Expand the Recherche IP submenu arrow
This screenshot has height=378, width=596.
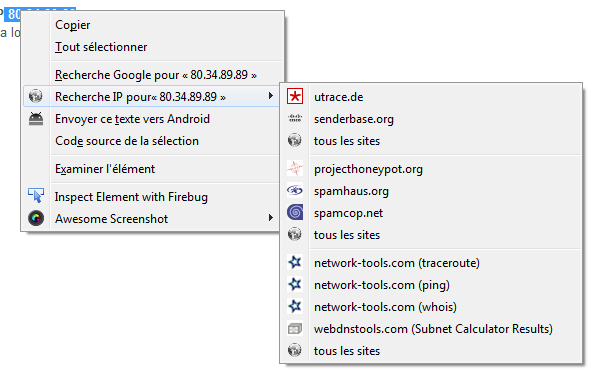tap(271, 95)
